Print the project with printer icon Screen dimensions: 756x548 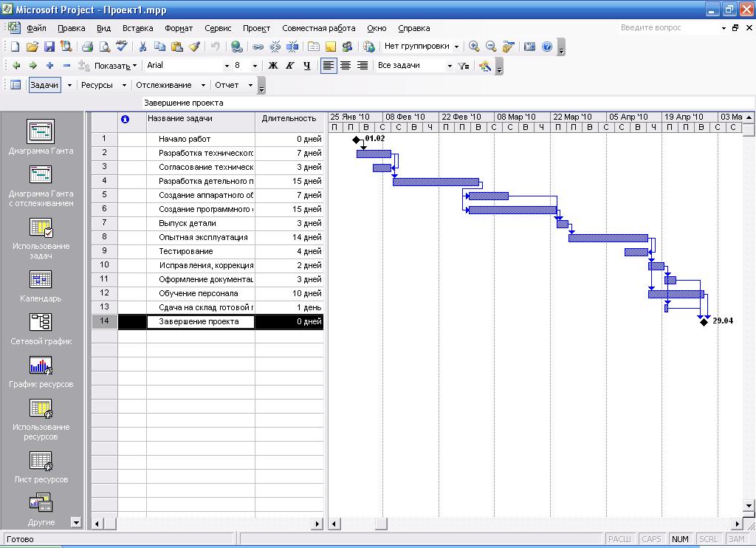87,47
